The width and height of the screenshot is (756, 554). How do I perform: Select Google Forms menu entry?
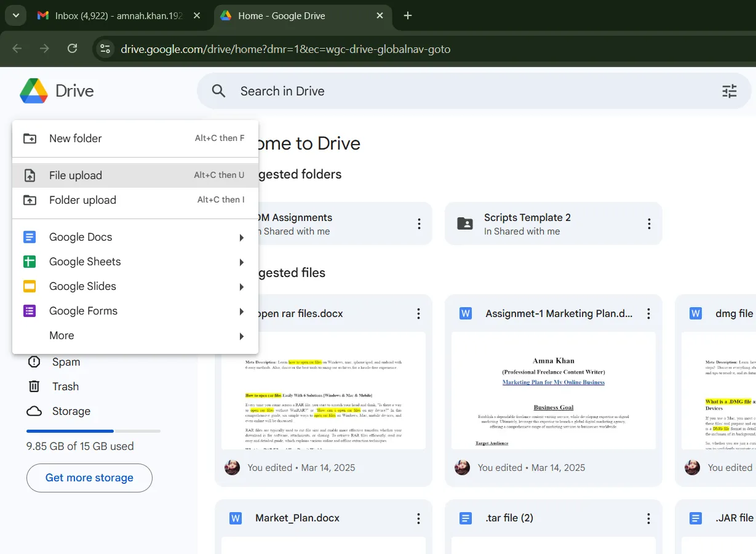pos(135,311)
